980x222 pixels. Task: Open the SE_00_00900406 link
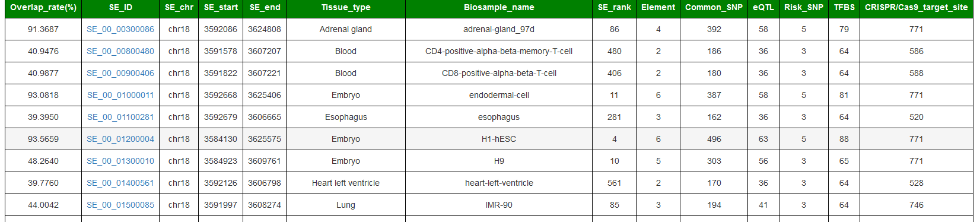click(x=120, y=73)
